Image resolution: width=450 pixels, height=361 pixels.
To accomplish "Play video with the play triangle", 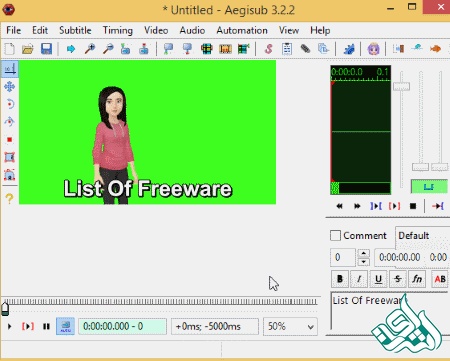I will [x=10, y=326].
